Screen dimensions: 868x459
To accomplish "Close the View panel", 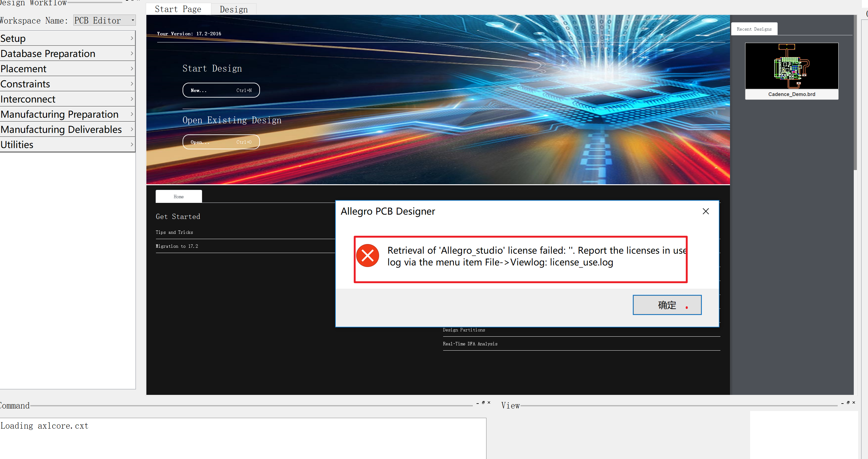I will [854, 402].
